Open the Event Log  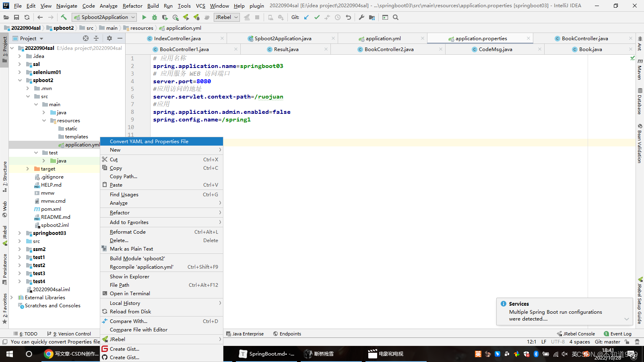pyautogui.click(x=620, y=333)
